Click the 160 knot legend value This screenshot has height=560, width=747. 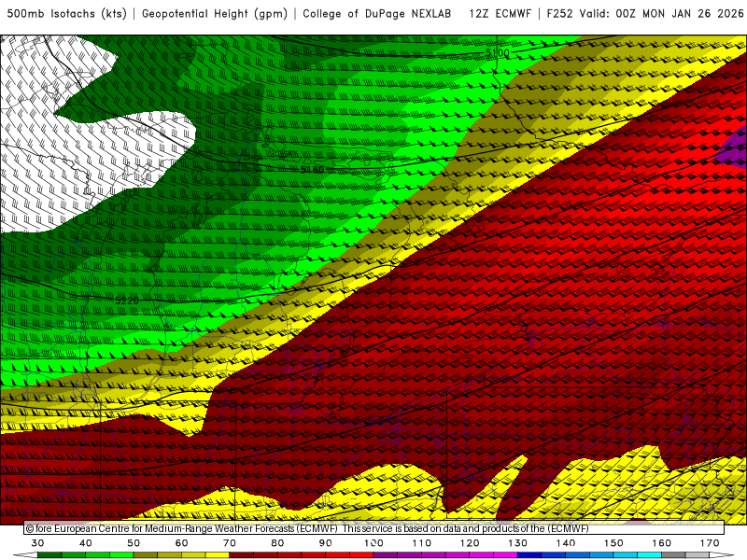(x=662, y=543)
